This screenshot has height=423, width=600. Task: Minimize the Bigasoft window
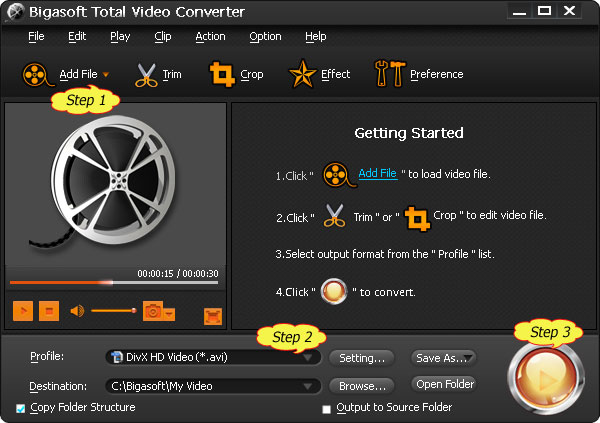point(519,11)
